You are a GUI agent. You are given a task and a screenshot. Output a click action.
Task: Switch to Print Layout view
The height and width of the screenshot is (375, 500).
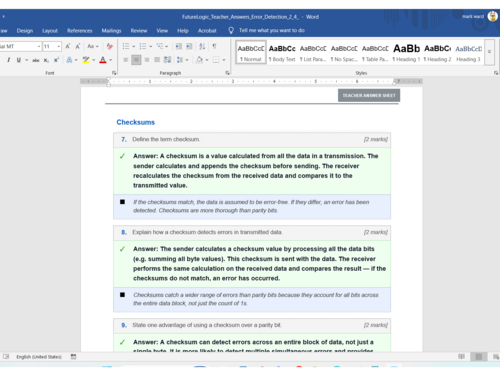pyautogui.click(x=479, y=357)
